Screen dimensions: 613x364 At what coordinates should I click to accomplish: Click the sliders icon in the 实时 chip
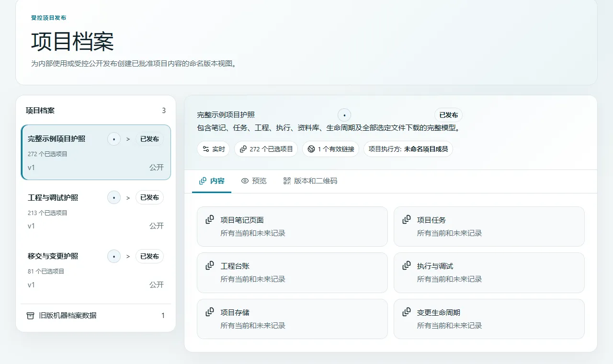(x=206, y=149)
